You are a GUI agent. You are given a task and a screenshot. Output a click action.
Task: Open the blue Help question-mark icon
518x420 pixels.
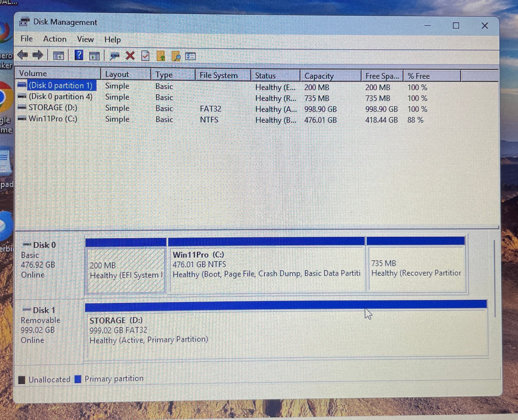tap(79, 55)
